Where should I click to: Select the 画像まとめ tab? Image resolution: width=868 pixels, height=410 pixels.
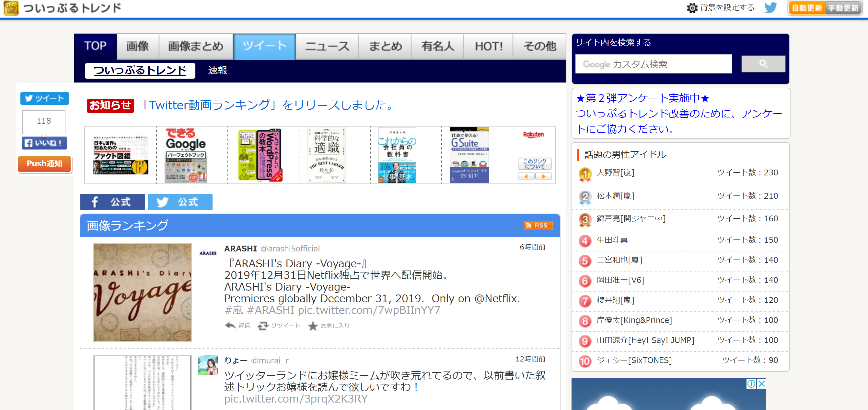pyautogui.click(x=195, y=46)
